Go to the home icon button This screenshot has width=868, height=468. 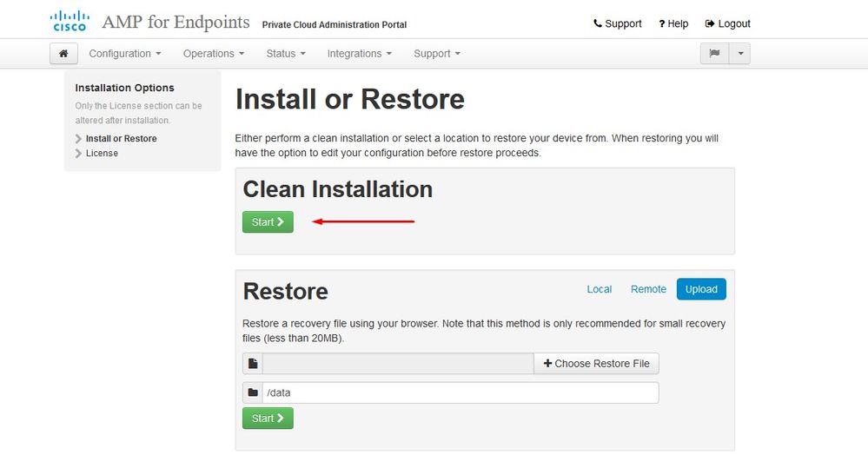pyautogui.click(x=63, y=54)
